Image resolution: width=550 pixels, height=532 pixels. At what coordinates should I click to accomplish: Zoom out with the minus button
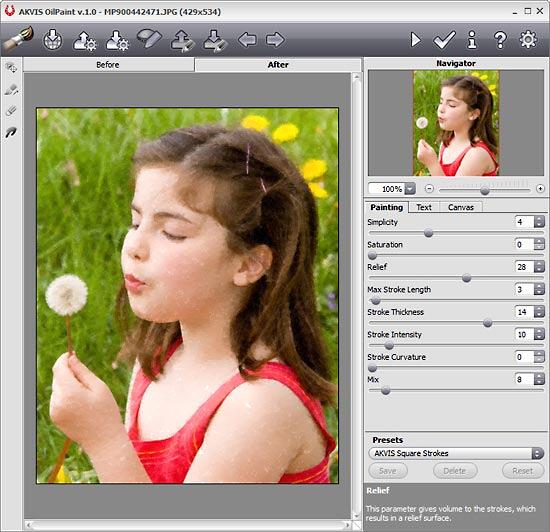pyautogui.click(x=429, y=189)
